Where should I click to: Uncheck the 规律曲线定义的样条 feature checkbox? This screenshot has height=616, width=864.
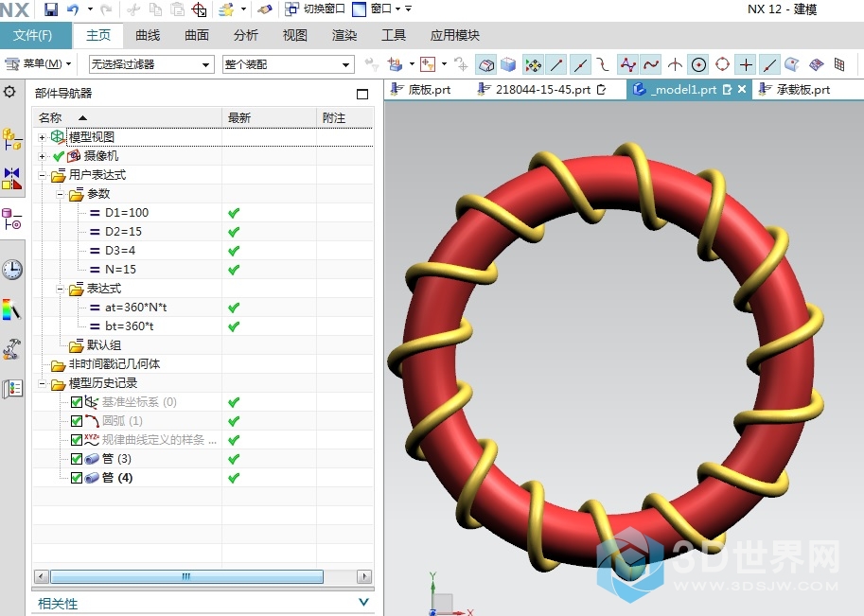[x=77, y=440]
